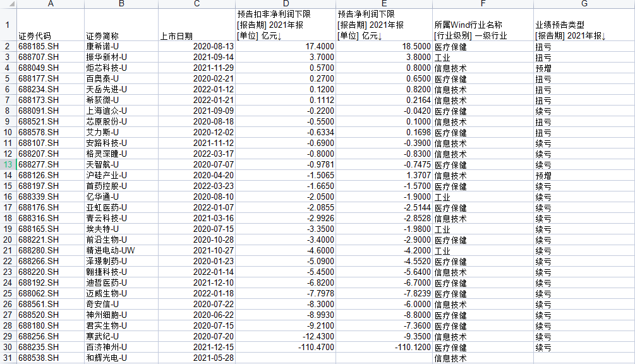Select cell 神州细胞-U
635x364 pixels.
point(121,315)
